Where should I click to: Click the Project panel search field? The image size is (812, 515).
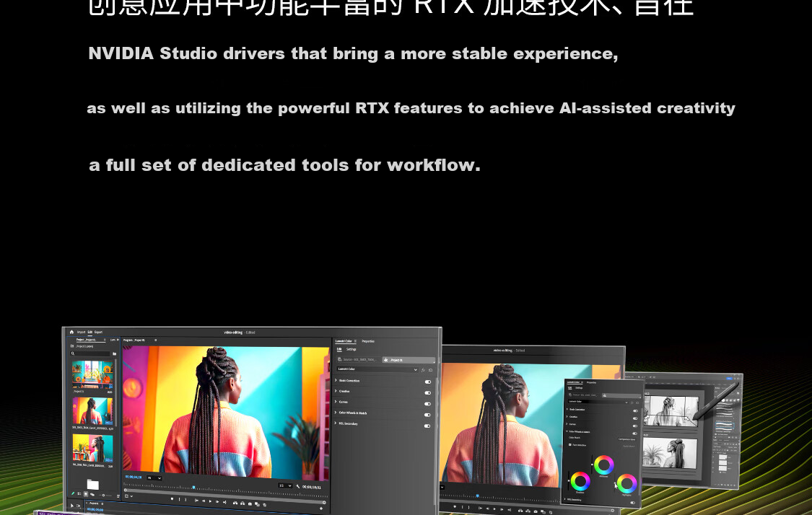90,353
